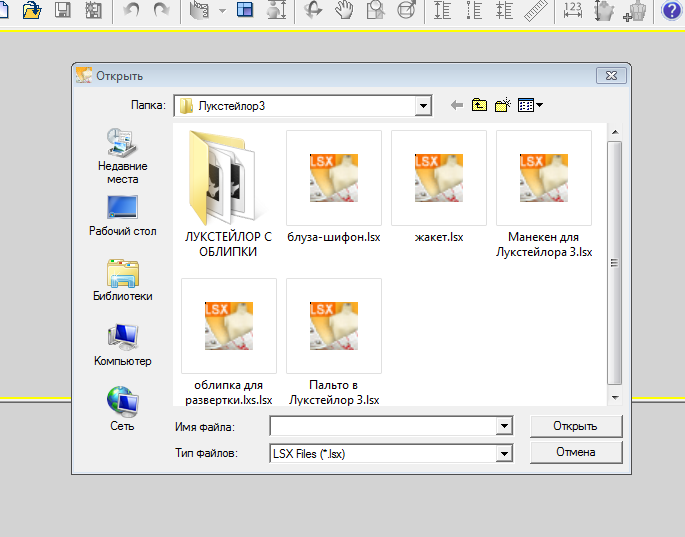Click the add mannequin icon

coord(636,10)
